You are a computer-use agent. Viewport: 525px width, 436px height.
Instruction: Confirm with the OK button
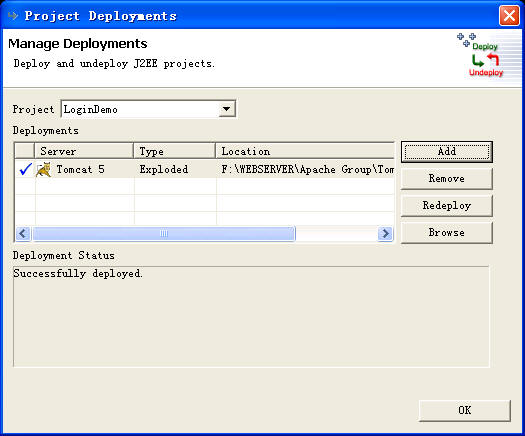pyautogui.click(x=465, y=410)
